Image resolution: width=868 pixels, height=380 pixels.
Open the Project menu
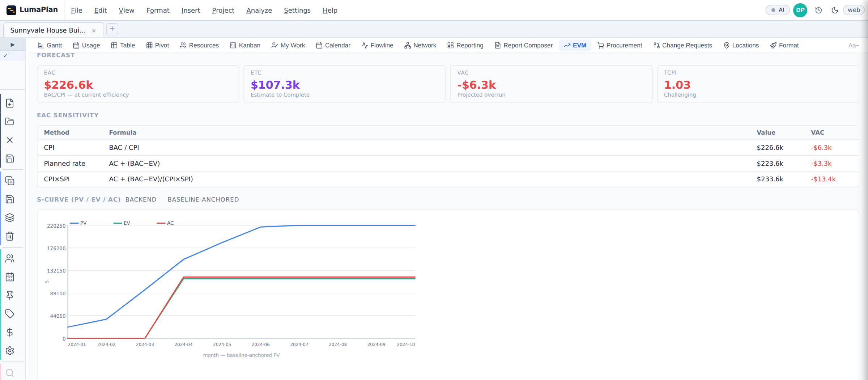tap(223, 10)
